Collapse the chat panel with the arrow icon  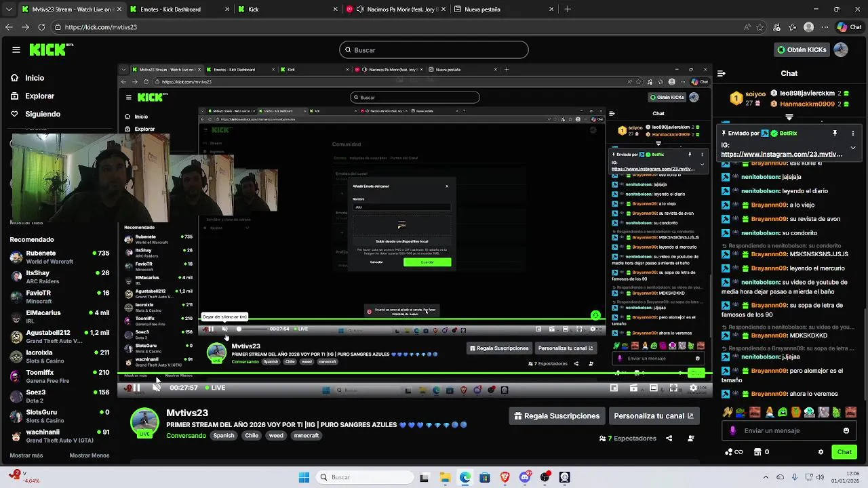click(x=722, y=73)
